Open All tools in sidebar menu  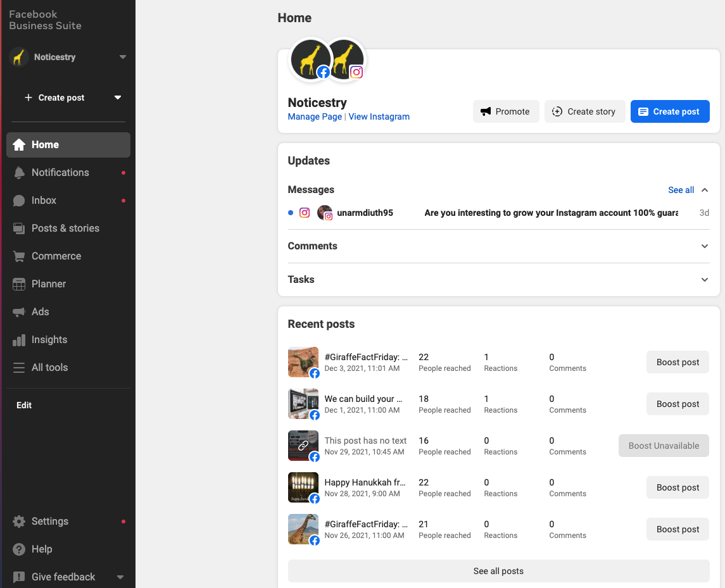[49, 368]
